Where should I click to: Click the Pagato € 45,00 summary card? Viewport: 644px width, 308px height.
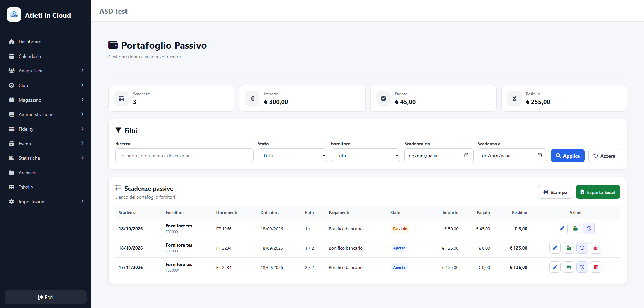[433, 98]
